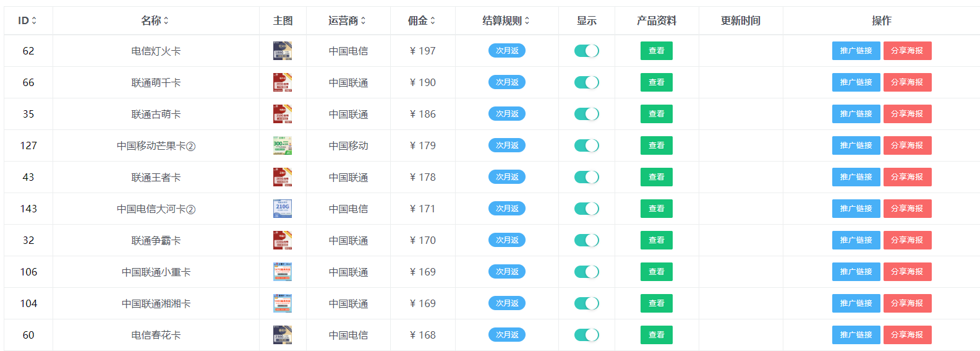
Task: Get 推广链接 for 中国电信大河卡②
Action: pos(856,209)
